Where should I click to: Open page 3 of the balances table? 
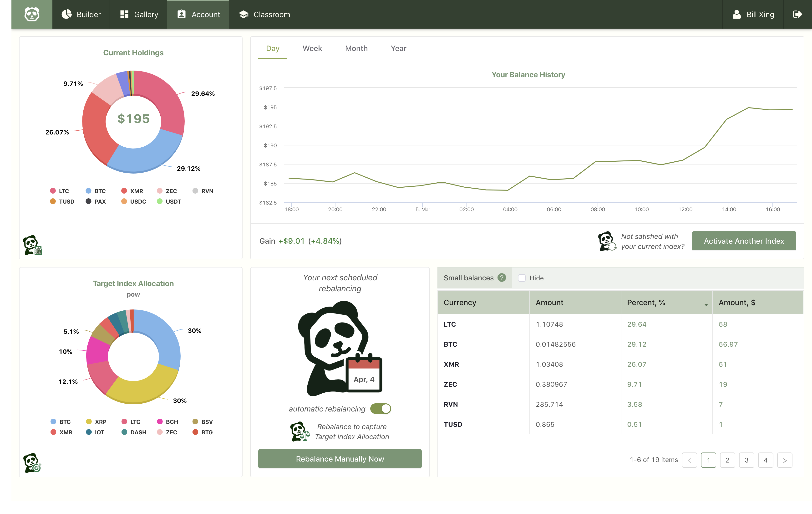click(x=746, y=460)
